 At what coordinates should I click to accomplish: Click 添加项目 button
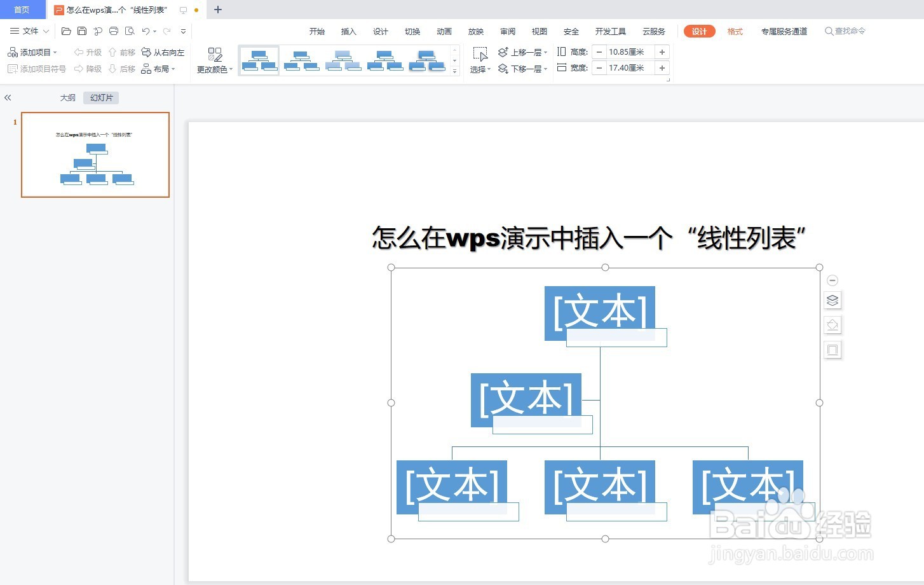(x=32, y=52)
